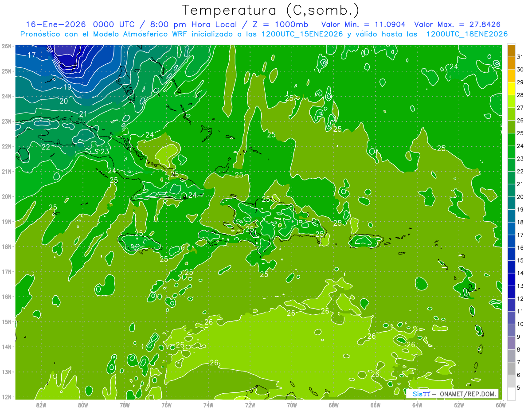This screenshot has height=411, width=532.
Task: Click the longitude axis label "66W"
Action: coord(375,405)
